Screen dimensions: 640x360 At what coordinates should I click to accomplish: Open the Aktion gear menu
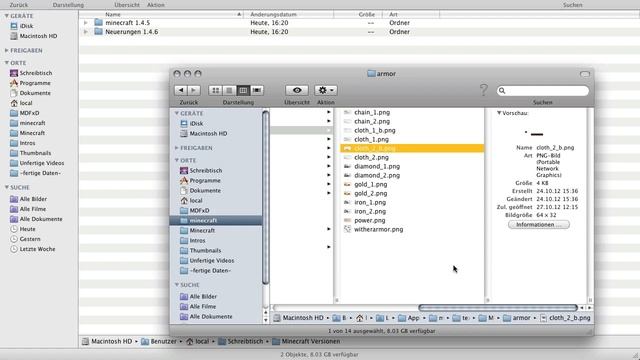coord(326,90)
